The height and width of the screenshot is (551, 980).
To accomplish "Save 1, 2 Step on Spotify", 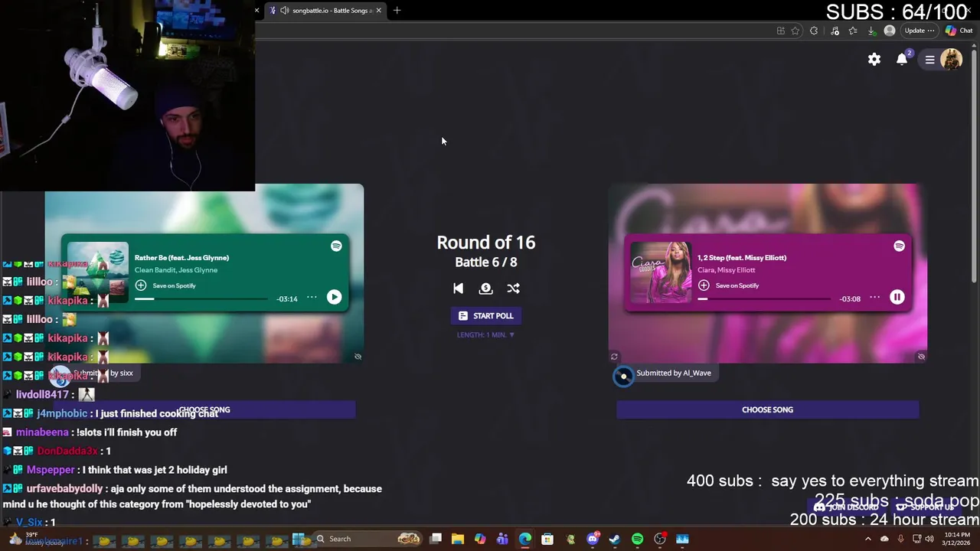I will 728,285.
